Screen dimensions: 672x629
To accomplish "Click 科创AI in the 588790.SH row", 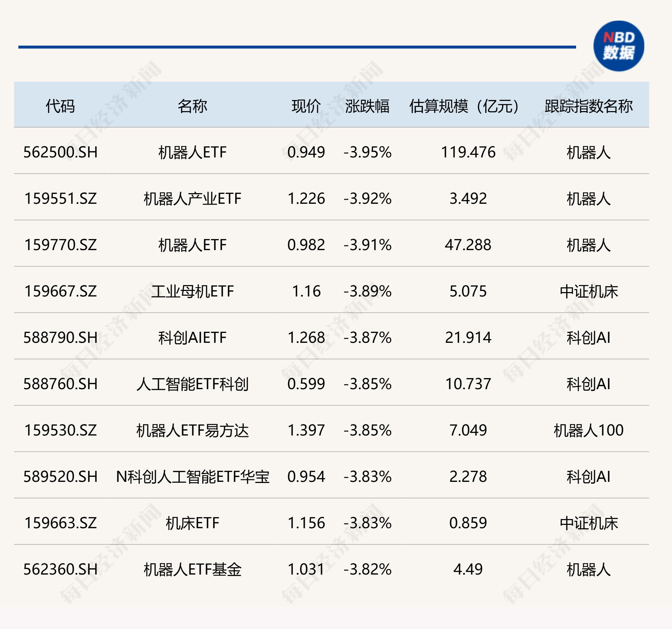I will click(x=589, y=338).
